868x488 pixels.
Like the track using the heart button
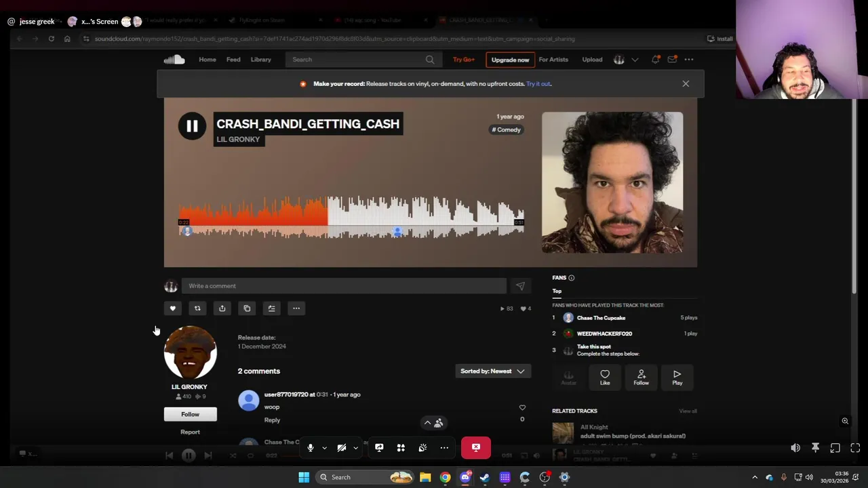click(x=173, y=308)
